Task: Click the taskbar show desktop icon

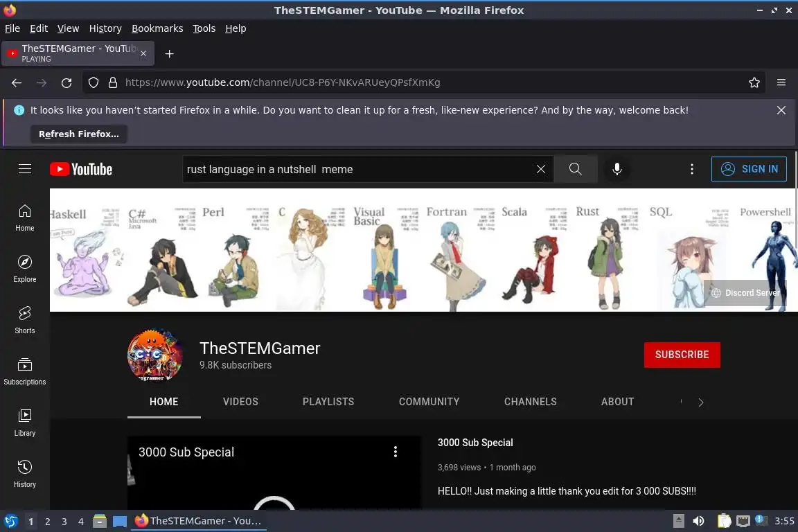Action: [x=120, y=522]
